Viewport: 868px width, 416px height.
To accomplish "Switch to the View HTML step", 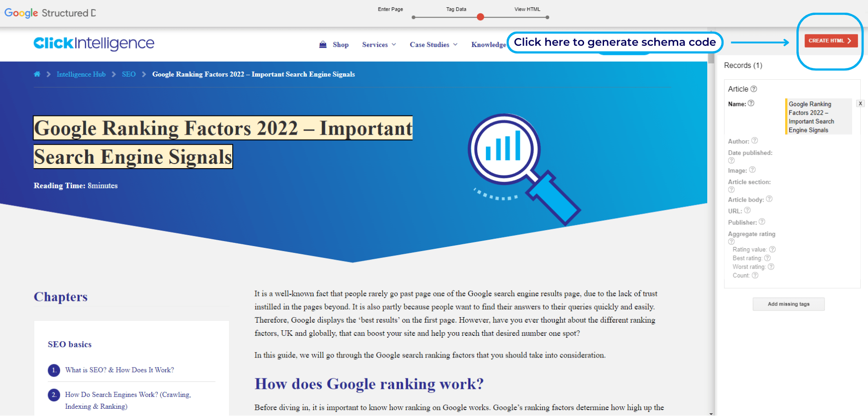I will coord(547,17).
